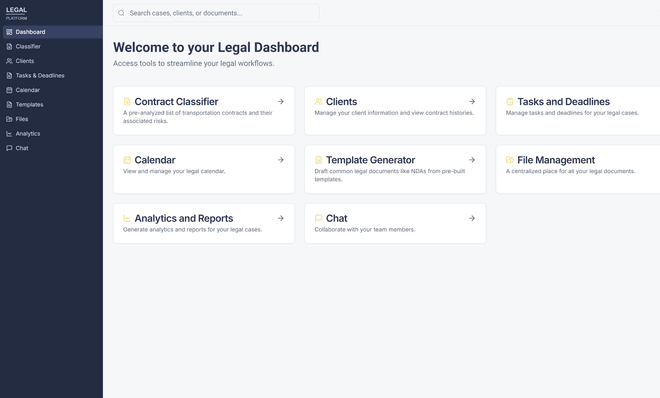This screenshot has width=660, height=398.
Task: Click the arrow on Analytics and Reports card
Action: (281, 218)
